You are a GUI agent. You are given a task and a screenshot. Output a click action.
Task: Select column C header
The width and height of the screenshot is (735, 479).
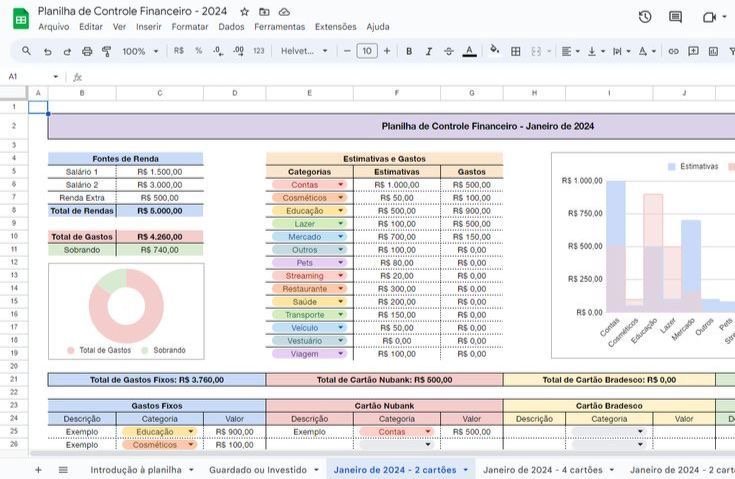tap(160, 93)
